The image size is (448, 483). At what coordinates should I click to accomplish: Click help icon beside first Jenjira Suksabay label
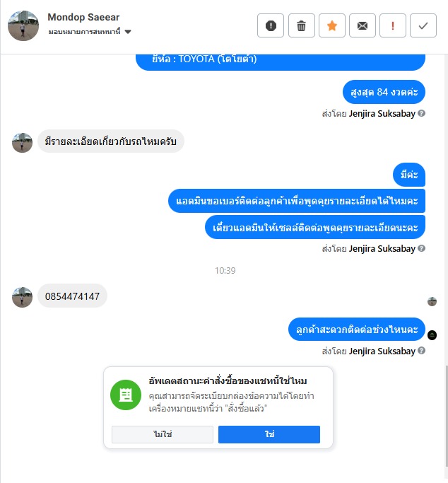422,113
